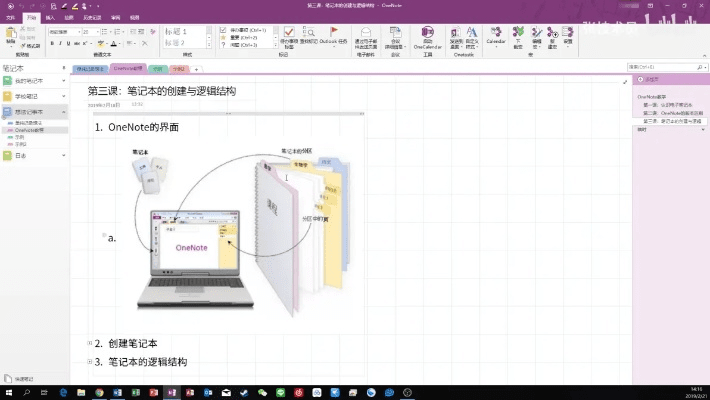Switch to the OneNote教学 section tab
Screen dimensions: 710x400
pos(127,68)
